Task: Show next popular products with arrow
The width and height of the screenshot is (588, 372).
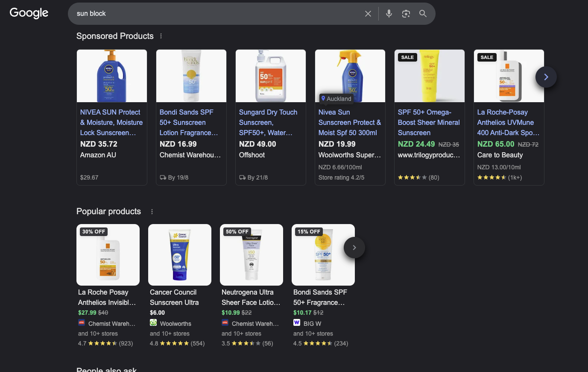Action: pos(354,248)
